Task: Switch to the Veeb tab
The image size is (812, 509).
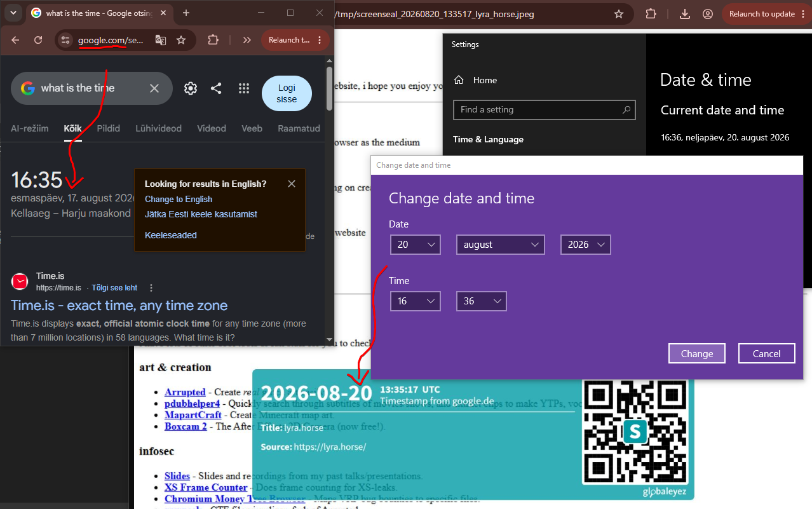Action: click(252, 128)
